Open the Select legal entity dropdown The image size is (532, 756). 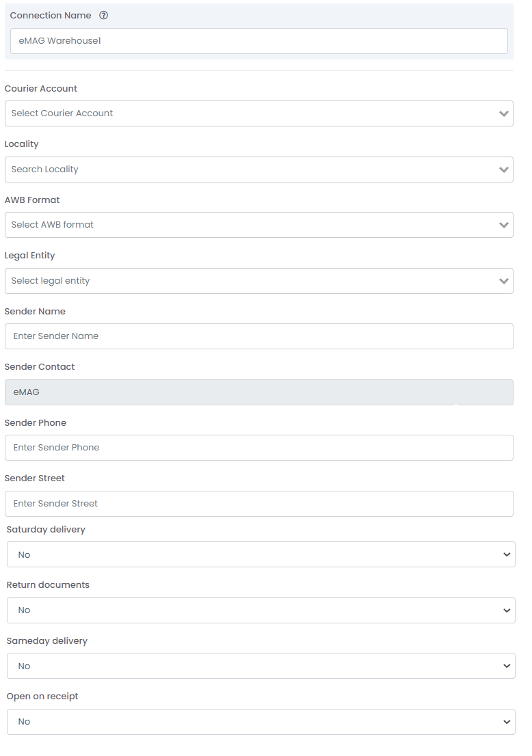pos(259,281)
